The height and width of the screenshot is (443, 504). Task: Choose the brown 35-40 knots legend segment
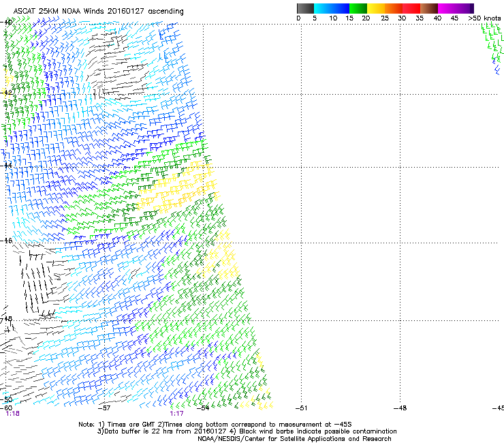tap(429, 8)
